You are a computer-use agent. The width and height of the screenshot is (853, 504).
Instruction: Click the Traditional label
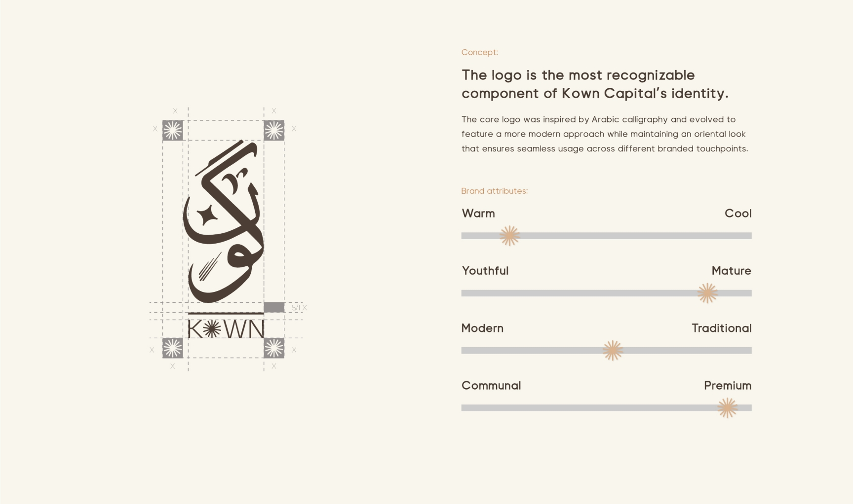(x=722, y=328)
